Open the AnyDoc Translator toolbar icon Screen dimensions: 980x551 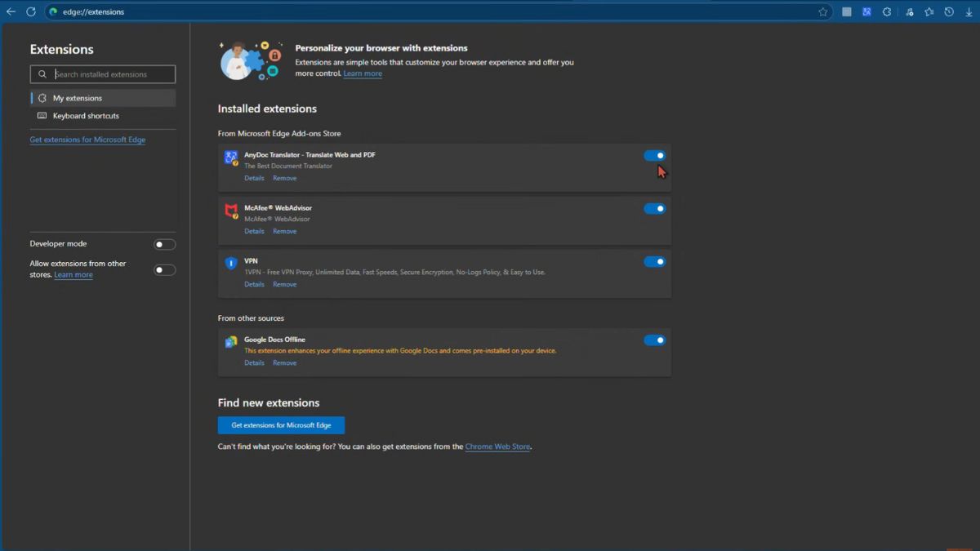tap(866, 11)
